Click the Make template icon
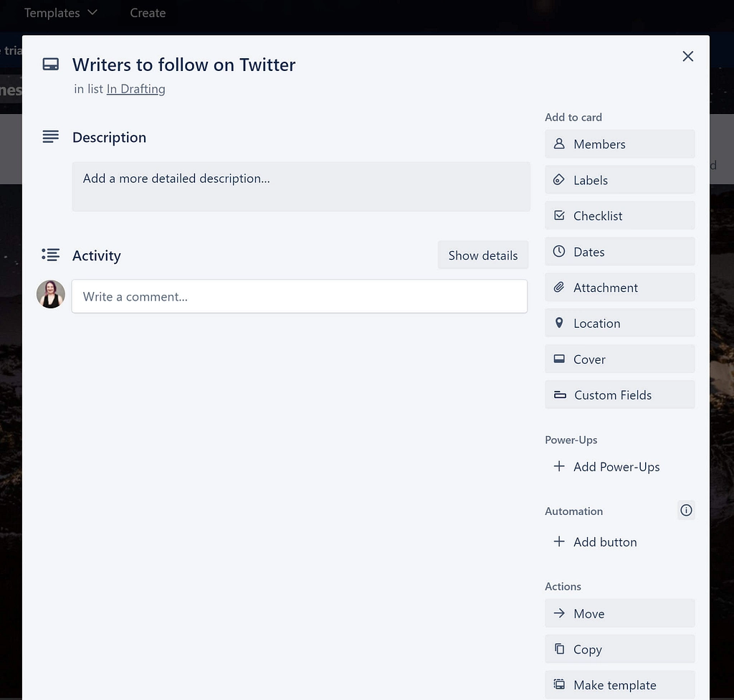 pyautogui.click(x=559, y=684)
